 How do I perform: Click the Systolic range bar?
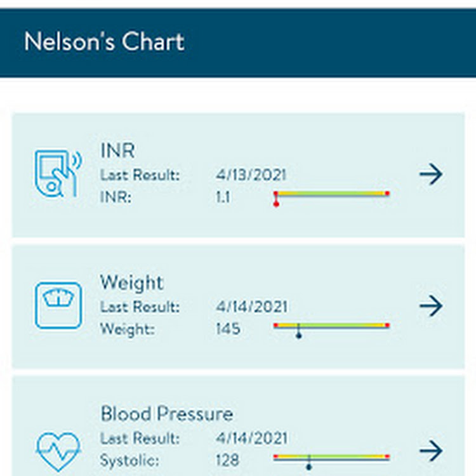click(331, 457)
